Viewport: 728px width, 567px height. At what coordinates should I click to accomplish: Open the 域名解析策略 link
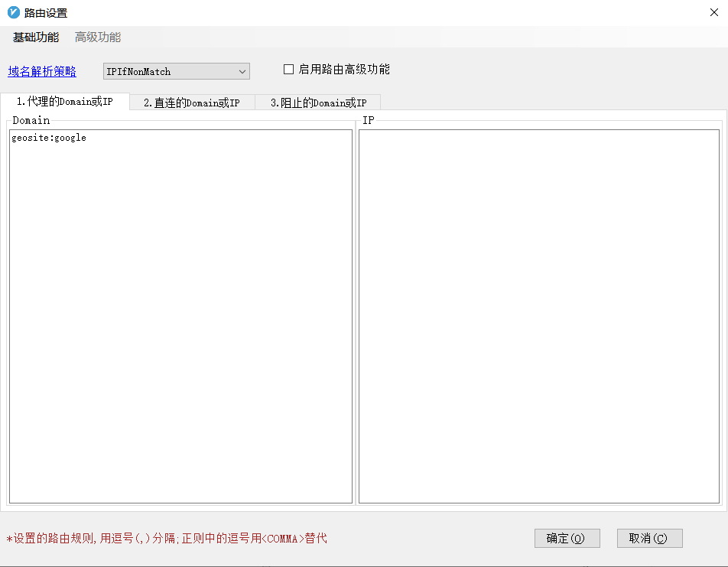point(41,70)
